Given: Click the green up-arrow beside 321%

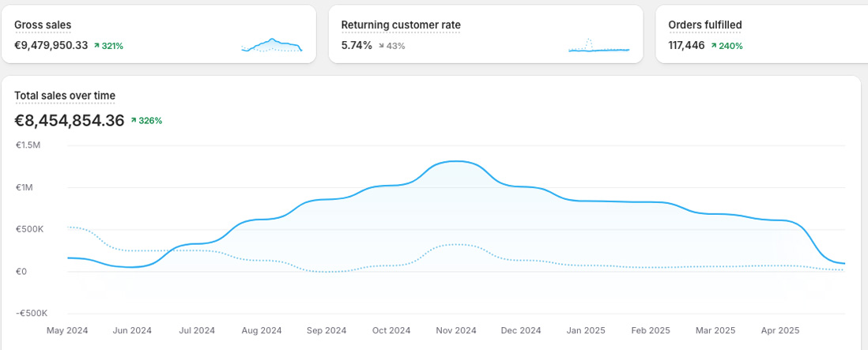Looking at the screenshot, I should click(x=96, y=46).
